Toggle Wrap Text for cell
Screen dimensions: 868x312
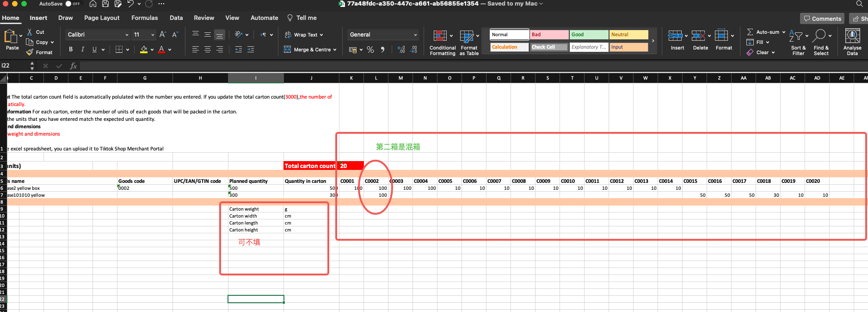(x=304, y=35)
